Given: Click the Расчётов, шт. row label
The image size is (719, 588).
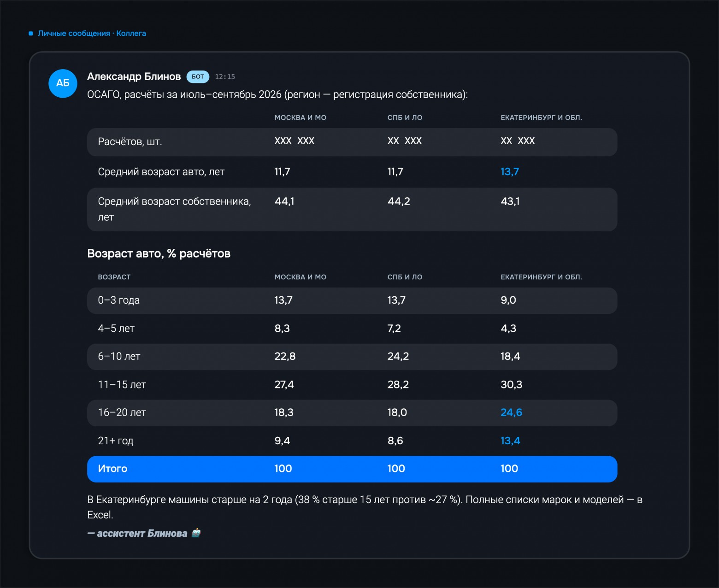Looking at the screenshot, I should pyautogui.click(x=130, y=141).
